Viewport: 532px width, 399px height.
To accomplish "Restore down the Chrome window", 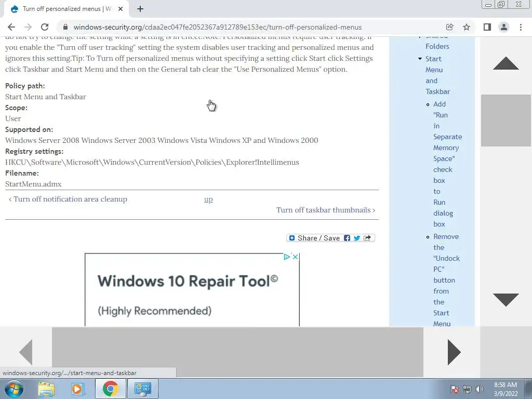I will tap(501, 5).
